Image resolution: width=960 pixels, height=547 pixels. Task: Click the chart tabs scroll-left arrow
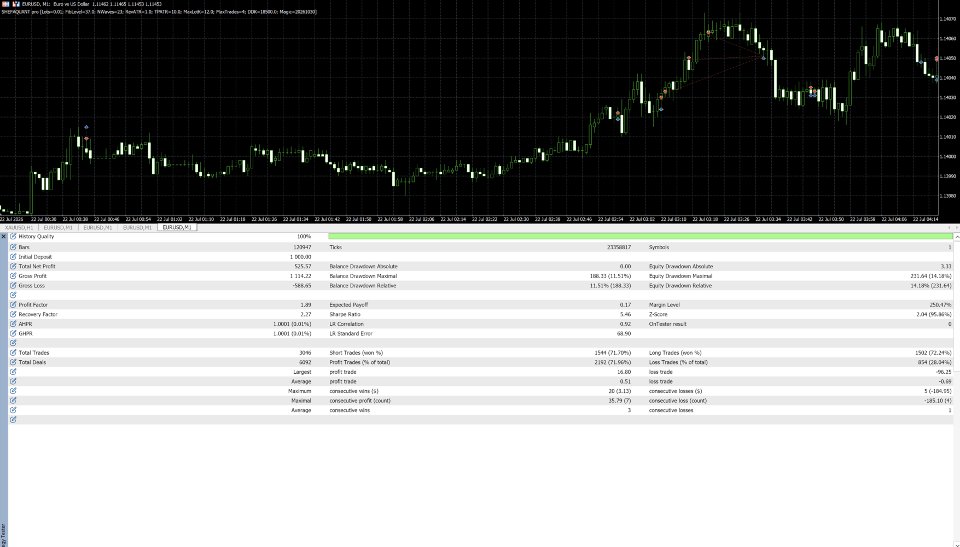pyautogui.click(x=948, y=227)
